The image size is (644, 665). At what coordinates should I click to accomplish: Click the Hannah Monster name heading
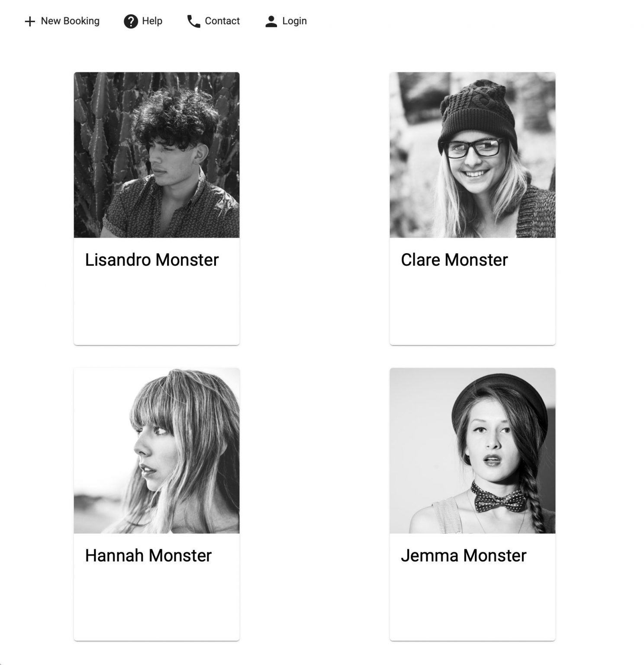point(148,555)
